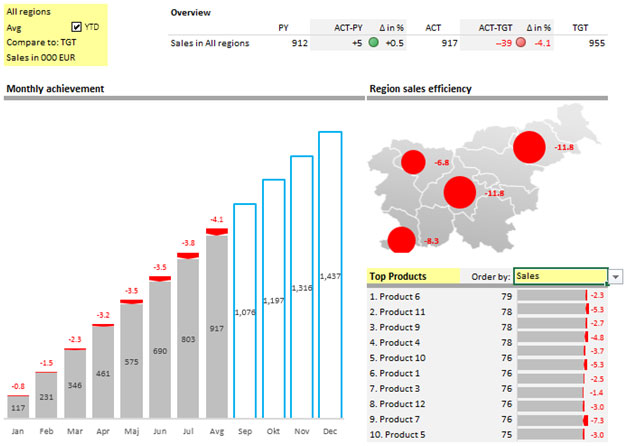Select the Nov outlined bar 1,316

click(x=302, y=287)
